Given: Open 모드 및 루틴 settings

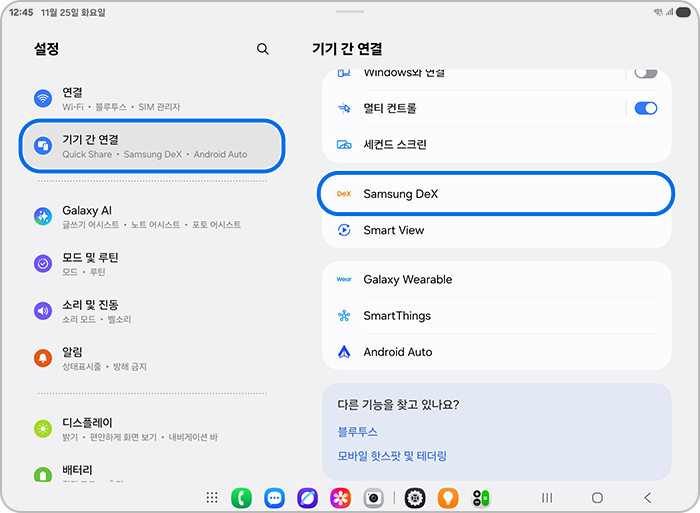Looking at the screenshot, I should pos(152,264).
